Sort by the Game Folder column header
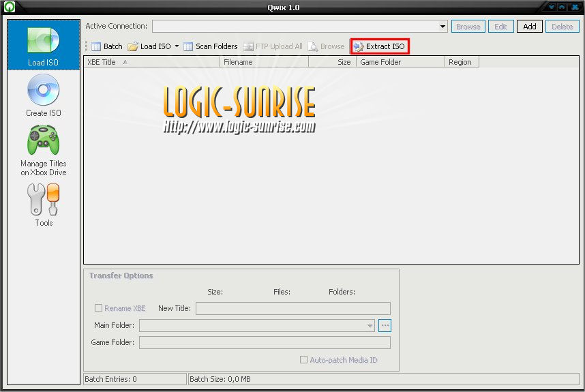 click(x=400, y=62)
